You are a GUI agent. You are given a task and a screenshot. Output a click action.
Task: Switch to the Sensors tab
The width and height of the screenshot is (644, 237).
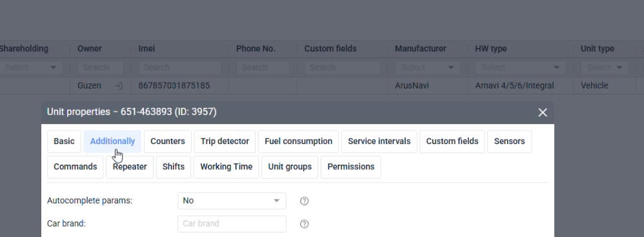509,141
